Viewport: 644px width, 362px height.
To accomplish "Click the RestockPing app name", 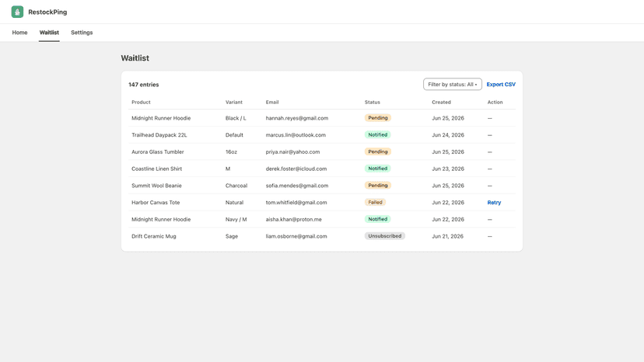I will click(47, 12).
